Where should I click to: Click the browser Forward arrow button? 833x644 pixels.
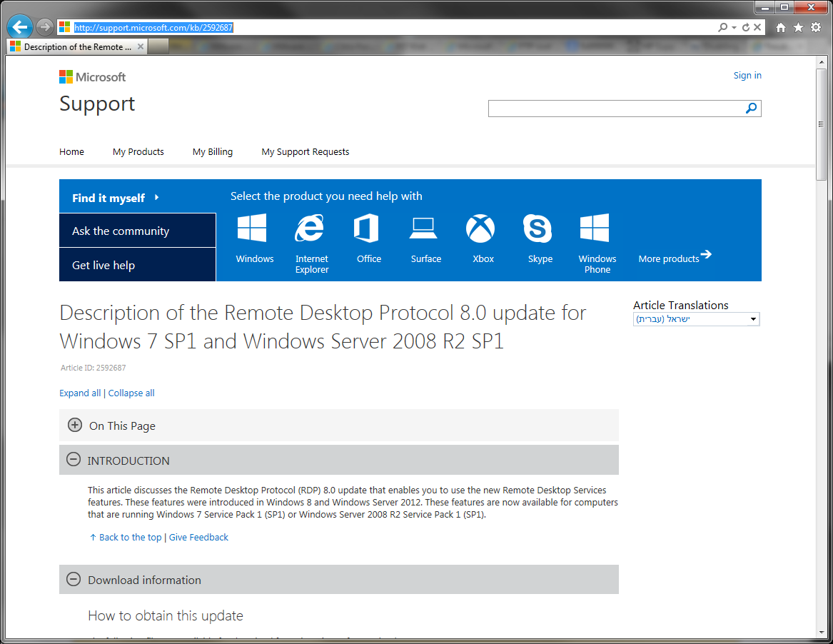[45, 26]
